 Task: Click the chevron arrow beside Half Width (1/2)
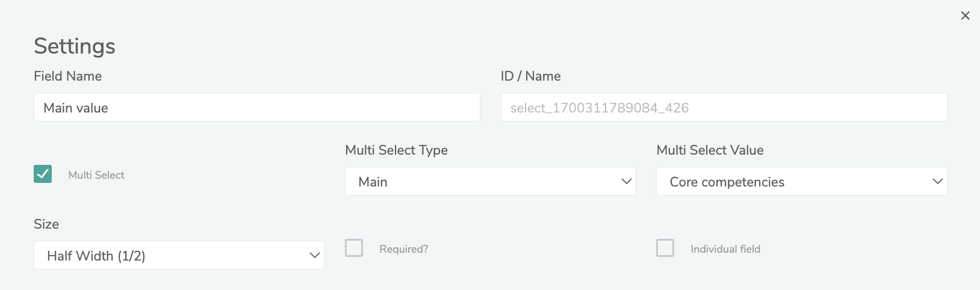(x=314, y=256)
